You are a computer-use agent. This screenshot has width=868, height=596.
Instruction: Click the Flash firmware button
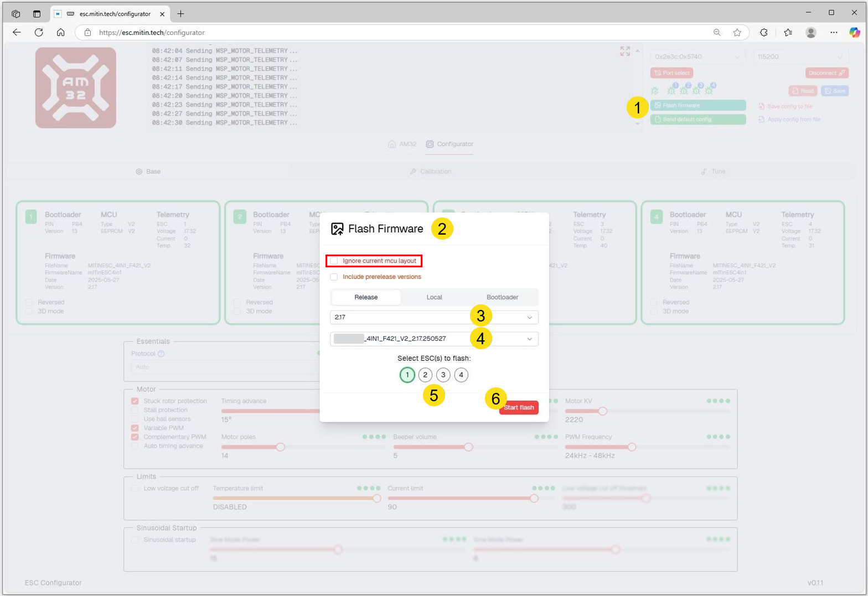pyautogui.click(x=698, y=105)
